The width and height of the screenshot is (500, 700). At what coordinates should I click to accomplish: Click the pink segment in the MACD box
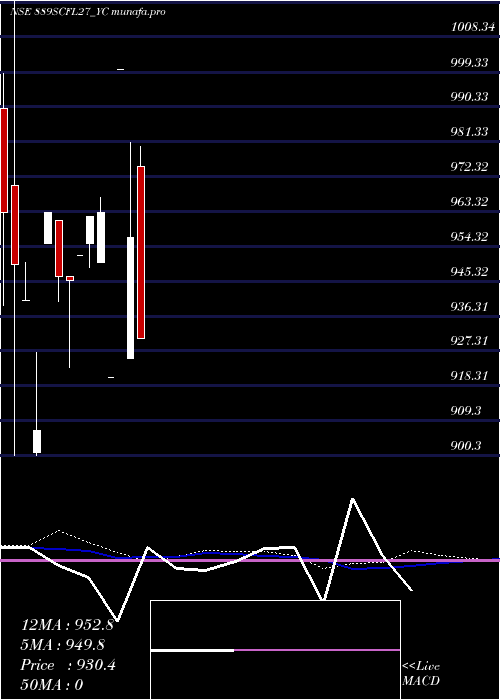pyautogui.click(x=317, y=650)
